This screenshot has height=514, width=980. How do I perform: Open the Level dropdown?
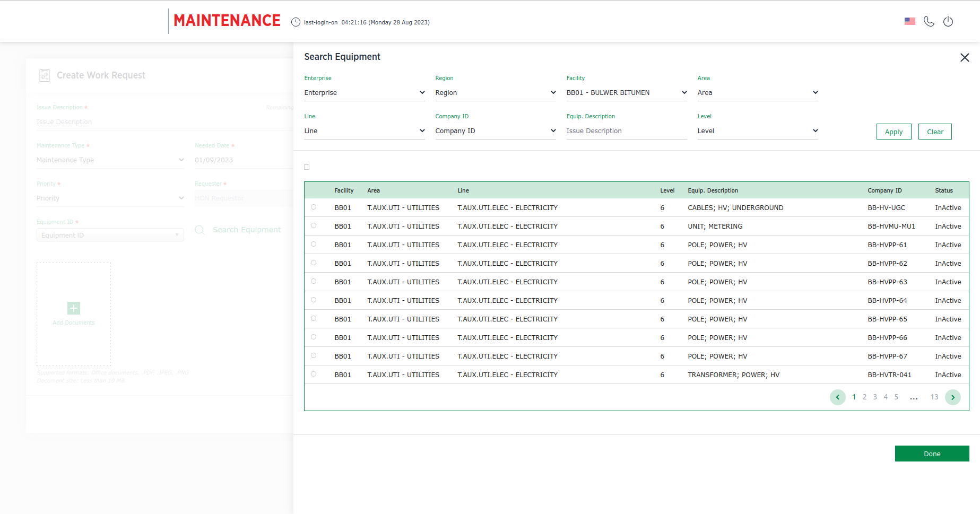pos(758,131)
